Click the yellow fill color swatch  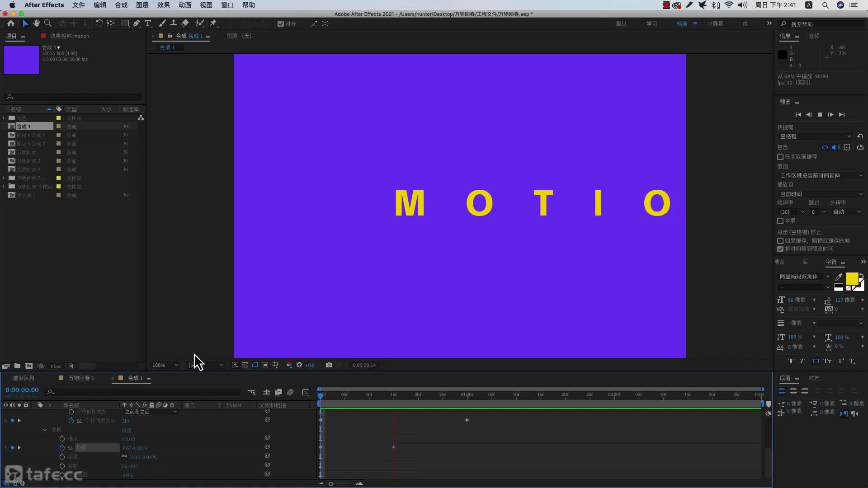point(851,278)
